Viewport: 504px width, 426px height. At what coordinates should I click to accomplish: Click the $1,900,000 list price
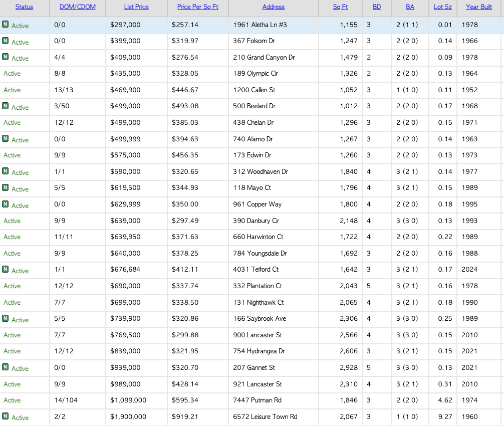click(128, 416)
